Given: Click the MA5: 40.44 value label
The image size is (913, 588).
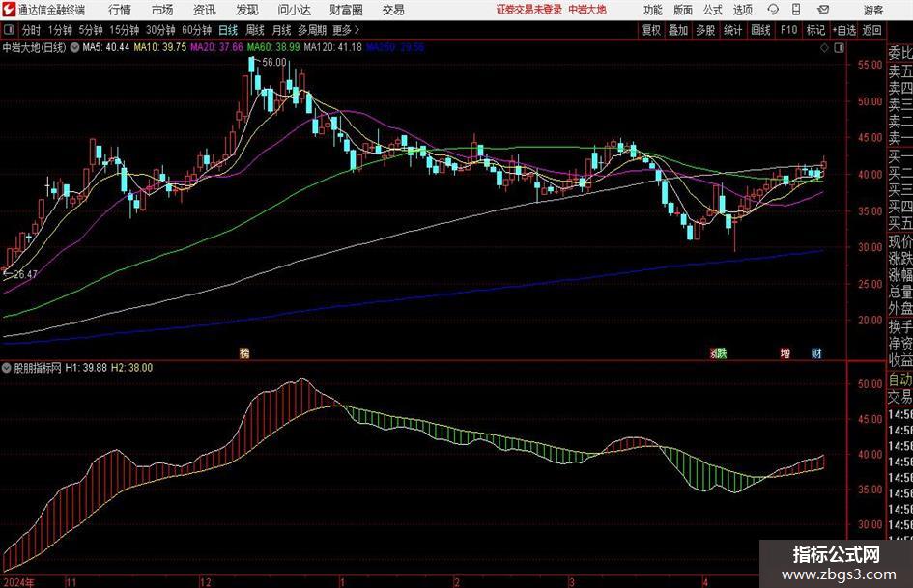Looking at the screenshot, I should point(106,47).
